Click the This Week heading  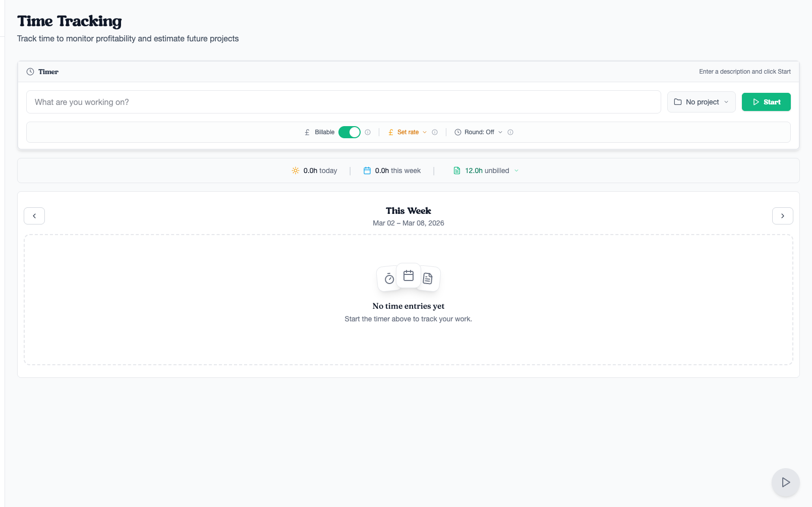408,211
